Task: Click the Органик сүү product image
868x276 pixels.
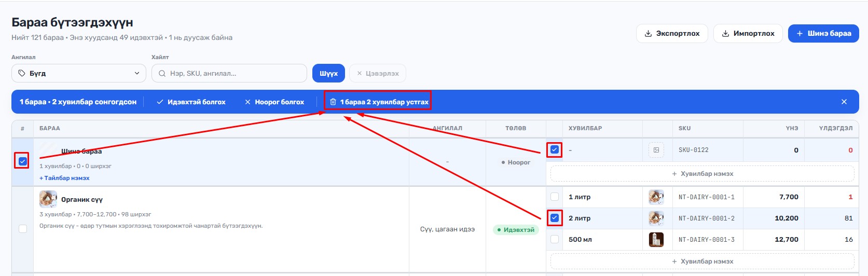Action: 48,199
